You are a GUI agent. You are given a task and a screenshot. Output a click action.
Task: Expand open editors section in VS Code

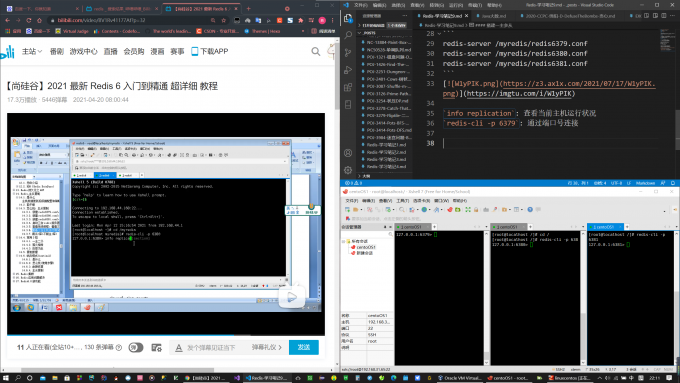click(x=360, y=26)
